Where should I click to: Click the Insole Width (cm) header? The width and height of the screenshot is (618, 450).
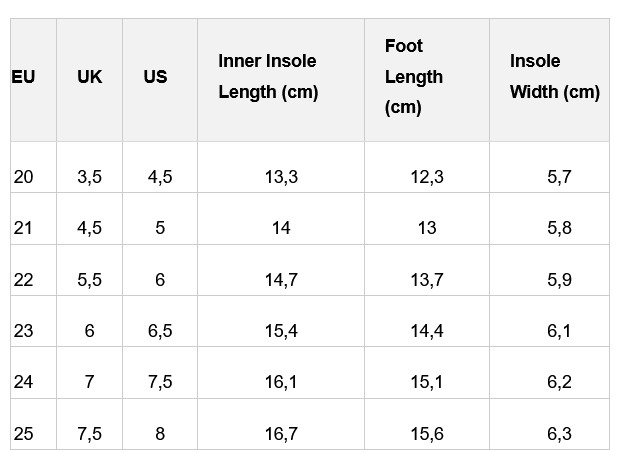pos(554,77)
